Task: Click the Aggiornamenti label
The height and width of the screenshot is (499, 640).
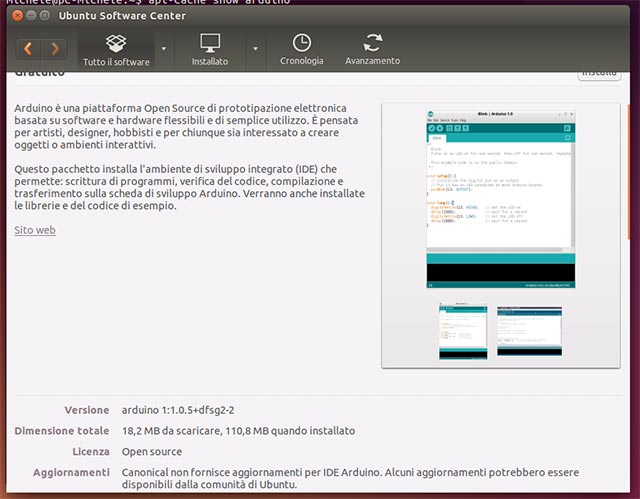Action: tap(71, 472)
